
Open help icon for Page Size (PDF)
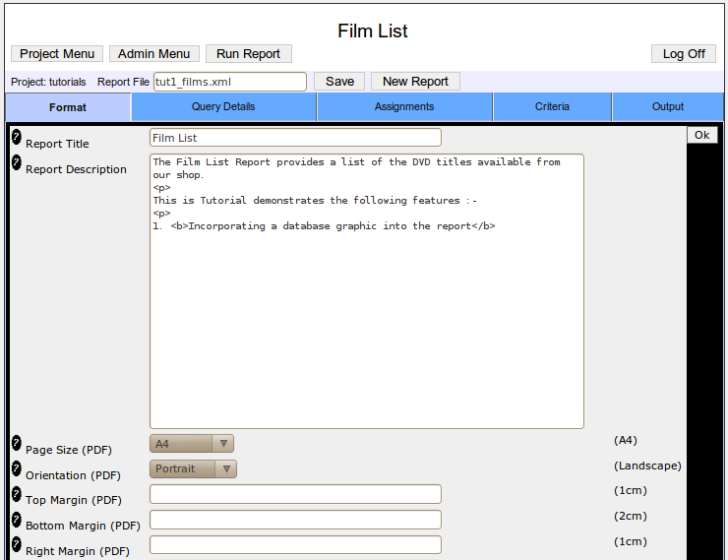tap(17, 443)
